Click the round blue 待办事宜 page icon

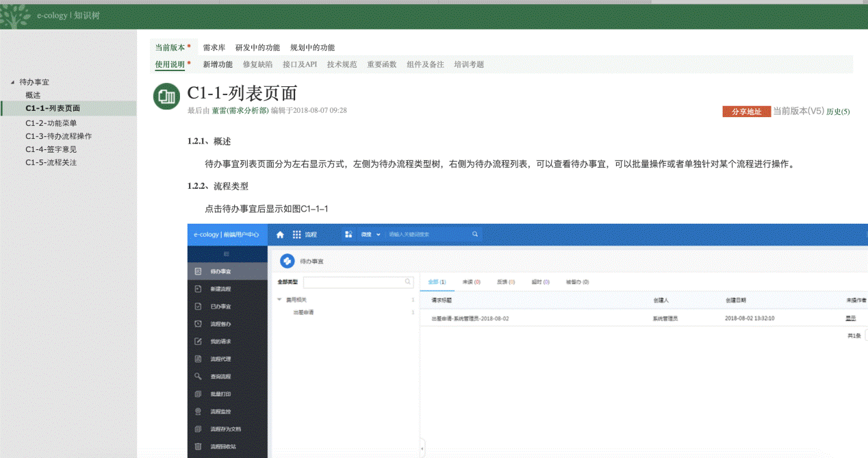tap(288, 261)
